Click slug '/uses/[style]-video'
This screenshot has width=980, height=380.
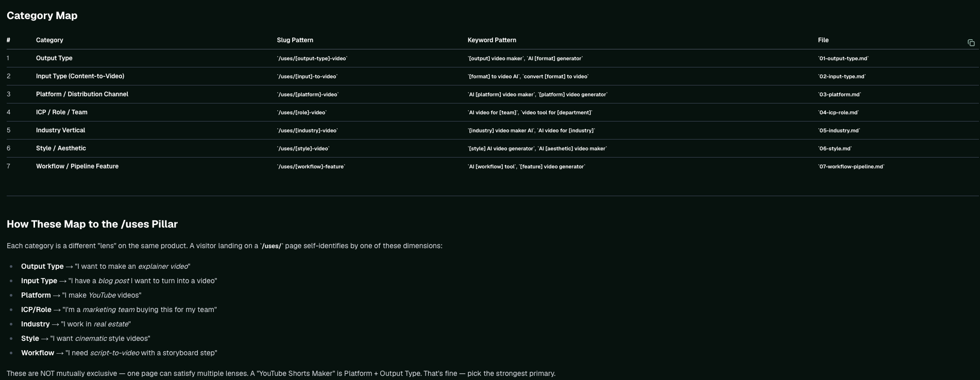click(x=303, y=149)
